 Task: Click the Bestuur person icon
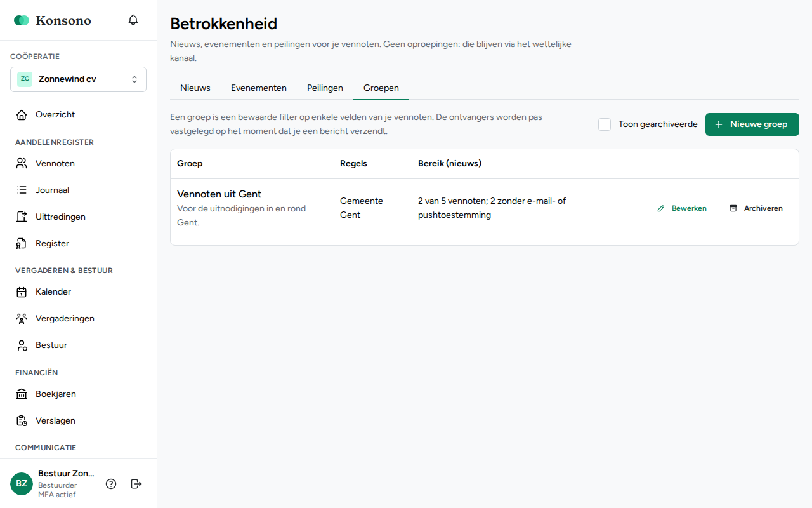[x=22, y=345]
